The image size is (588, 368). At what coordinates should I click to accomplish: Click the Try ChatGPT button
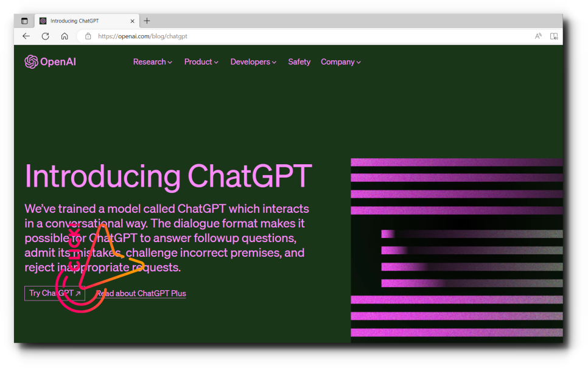(x=55, y=293)
